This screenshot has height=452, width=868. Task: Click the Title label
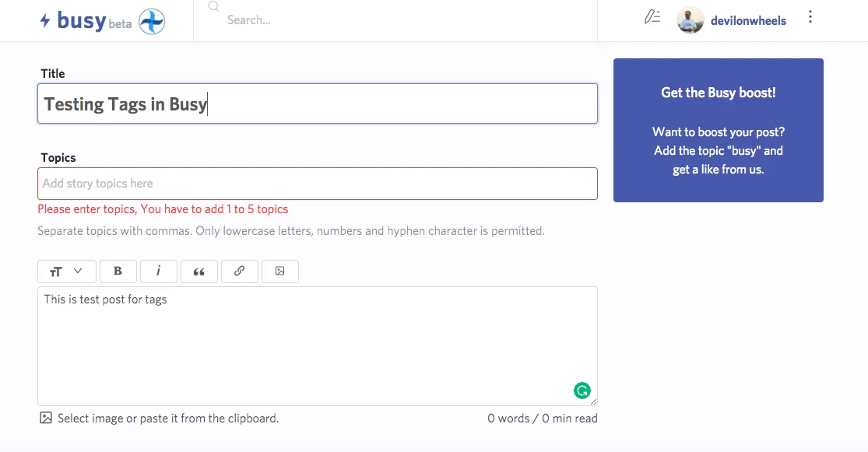point(53,74)
